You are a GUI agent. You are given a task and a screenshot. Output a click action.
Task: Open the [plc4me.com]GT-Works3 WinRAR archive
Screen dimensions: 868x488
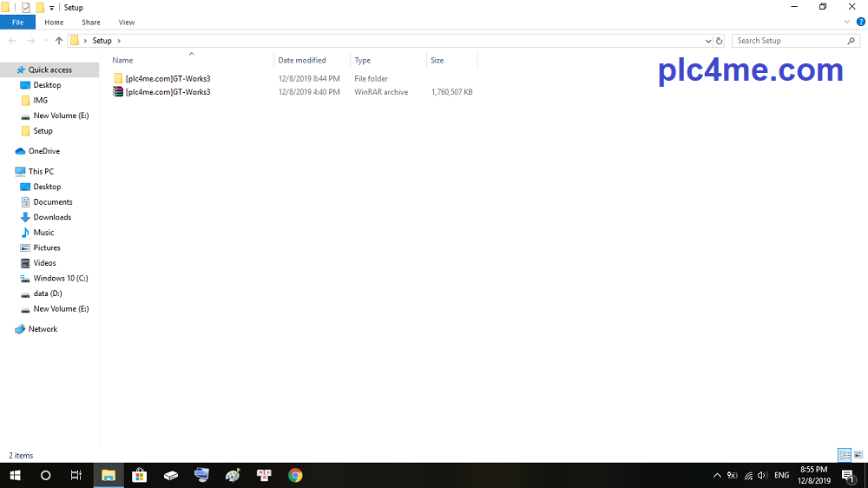point(167,92)
